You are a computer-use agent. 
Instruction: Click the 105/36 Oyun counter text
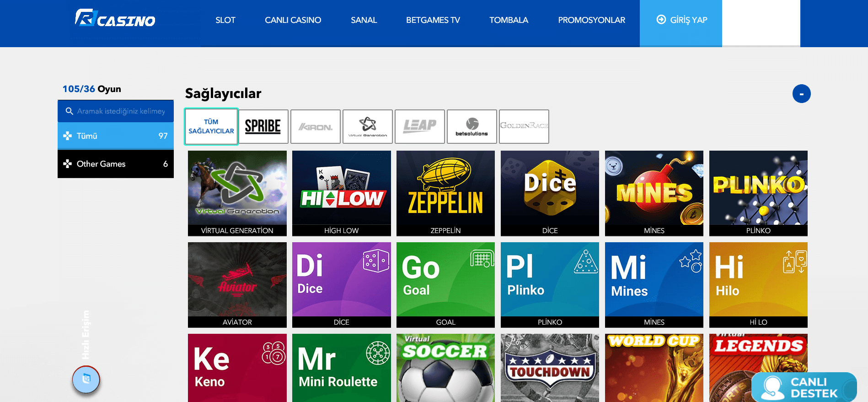point(92,89)
